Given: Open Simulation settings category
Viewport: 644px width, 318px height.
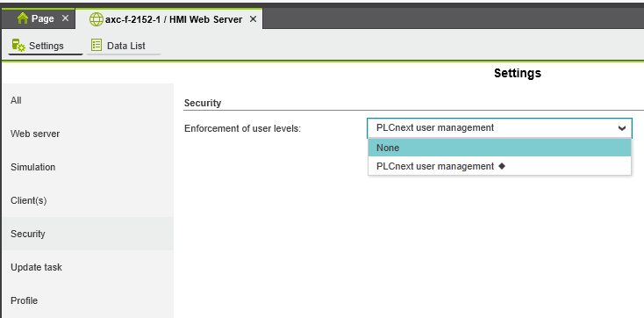Looking at the screenshot, I should (x=88, y=167).
